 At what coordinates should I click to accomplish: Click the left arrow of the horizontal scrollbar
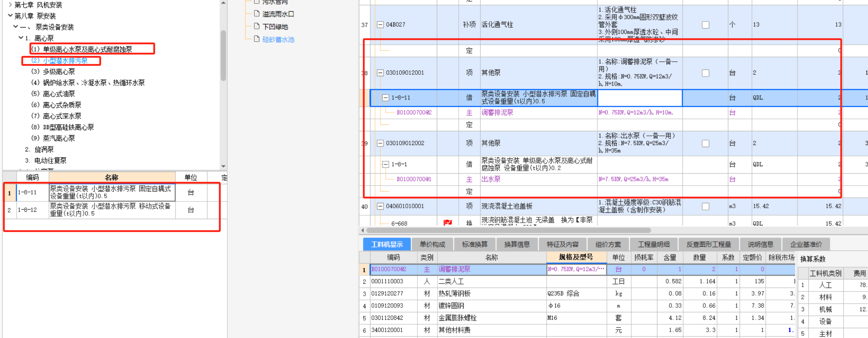pos(363,230)
